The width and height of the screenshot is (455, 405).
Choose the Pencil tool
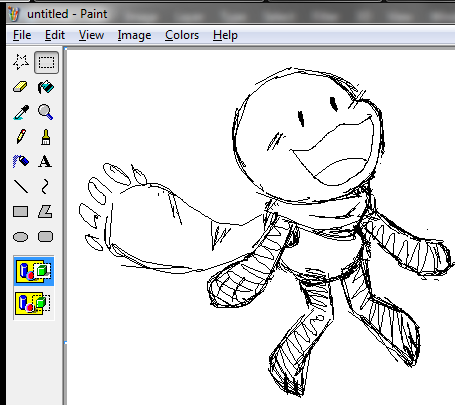pos(21,137)
